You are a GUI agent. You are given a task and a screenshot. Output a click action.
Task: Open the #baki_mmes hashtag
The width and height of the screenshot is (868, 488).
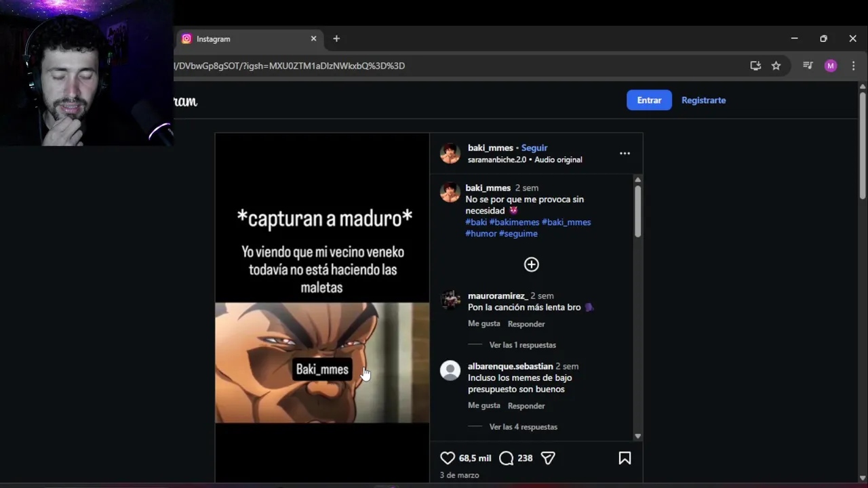(566, 222)
